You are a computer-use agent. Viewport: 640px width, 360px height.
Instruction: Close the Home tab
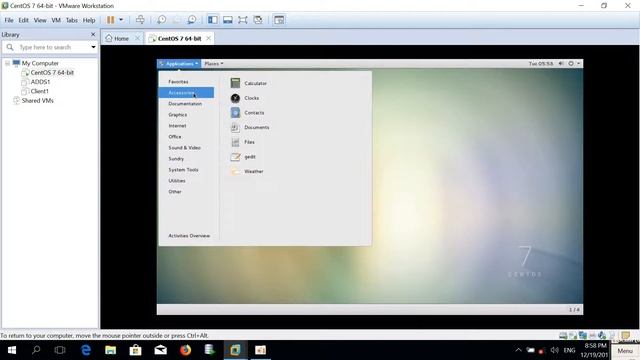(x=138, y=38)
